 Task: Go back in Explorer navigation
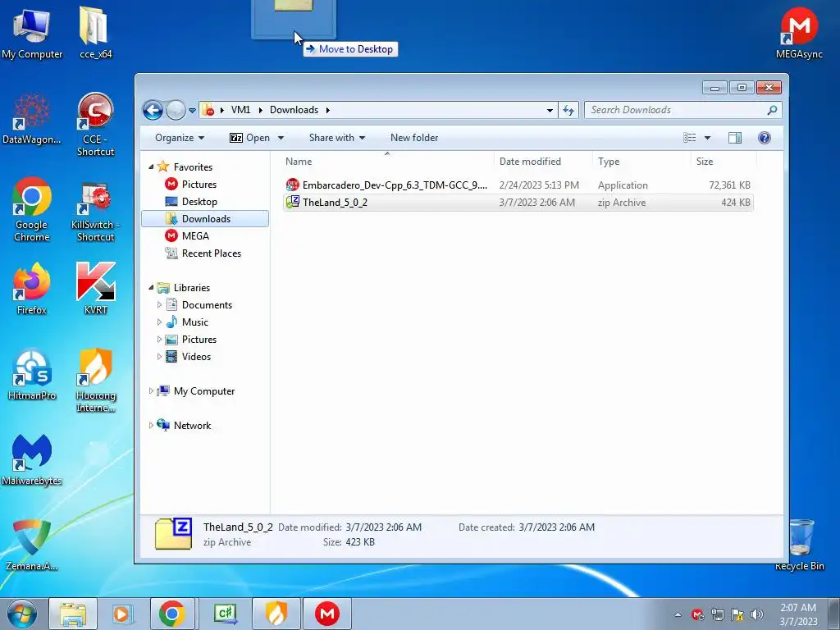(153, 111)
